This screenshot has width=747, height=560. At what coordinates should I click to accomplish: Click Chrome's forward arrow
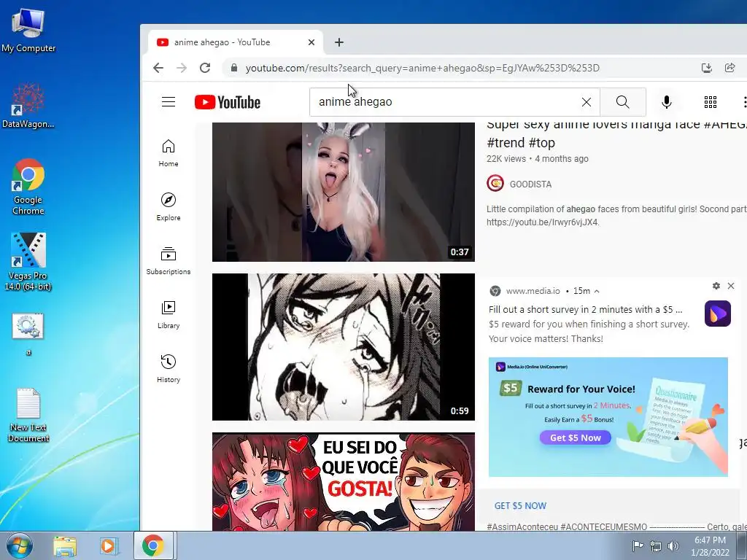point(182,68)
